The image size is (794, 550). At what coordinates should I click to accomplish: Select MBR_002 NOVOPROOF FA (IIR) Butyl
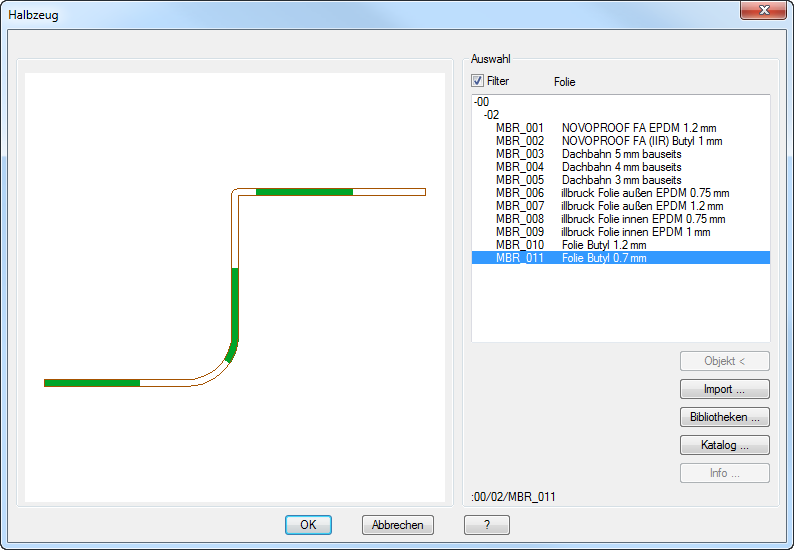click(x=608, y=141)
